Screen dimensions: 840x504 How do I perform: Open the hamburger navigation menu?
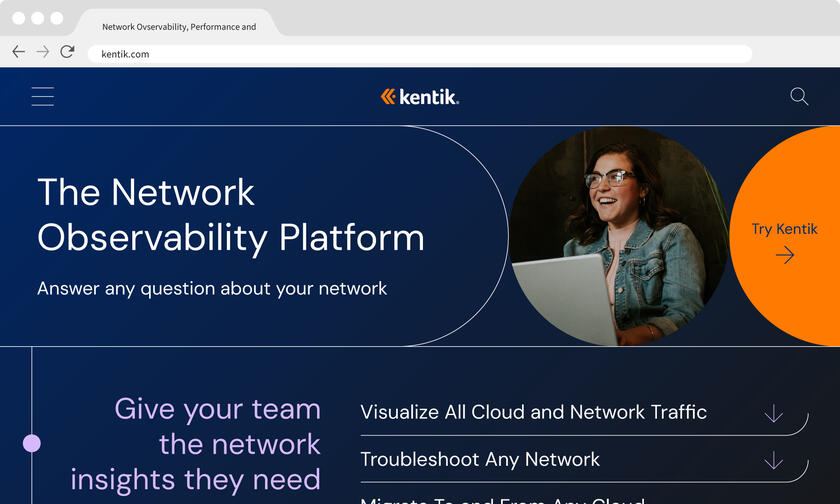pos(42,97)
